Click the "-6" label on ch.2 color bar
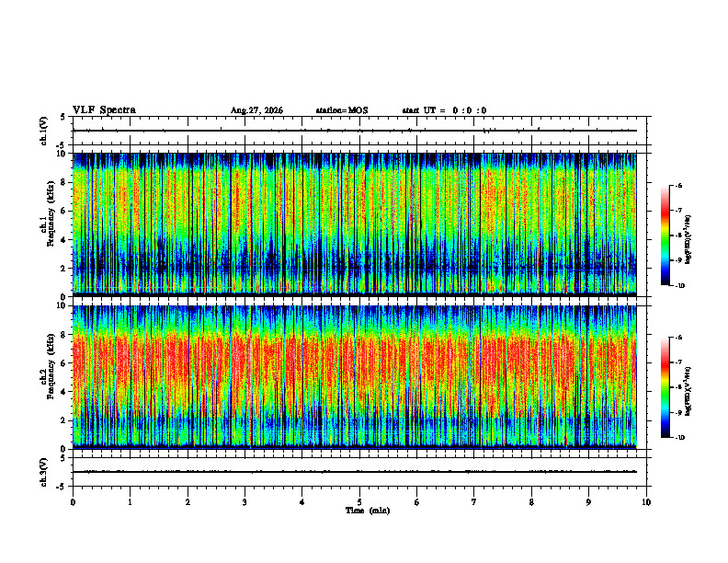Screen dimensions: 728x563 point(678,338)
